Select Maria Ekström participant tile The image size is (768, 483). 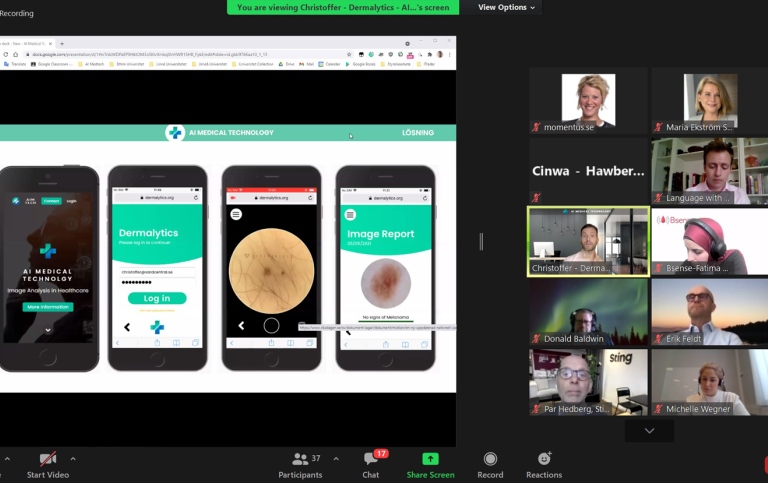coord(710,100)
